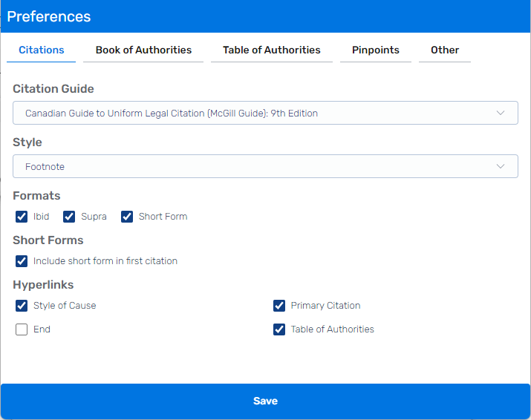Open the Book of Authorities tab

click(x=143, y=50)
